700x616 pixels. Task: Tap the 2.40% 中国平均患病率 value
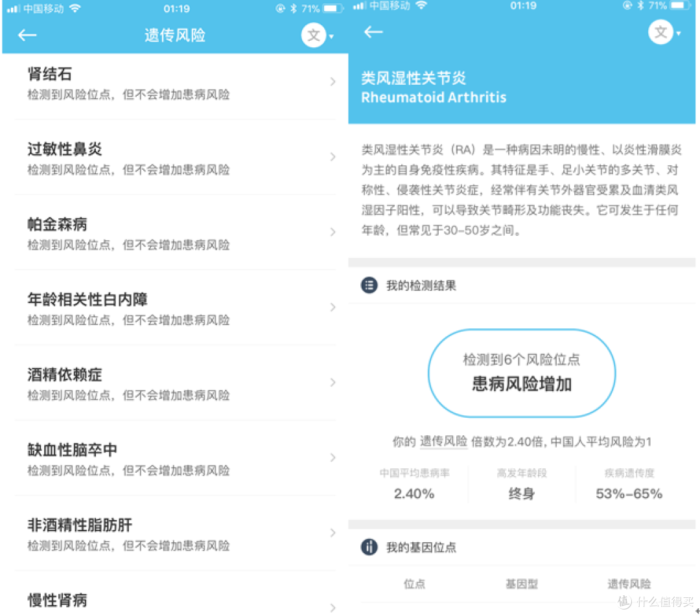pyautogui.click(x=414, y=494)
